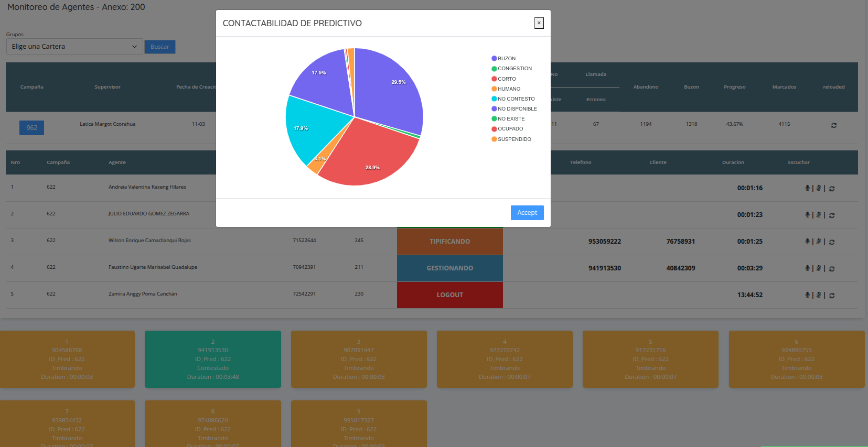The width and height of the screenshot is (868, 447).
Task: Open call card for 917231716
Action: click(x=650, y=359)
